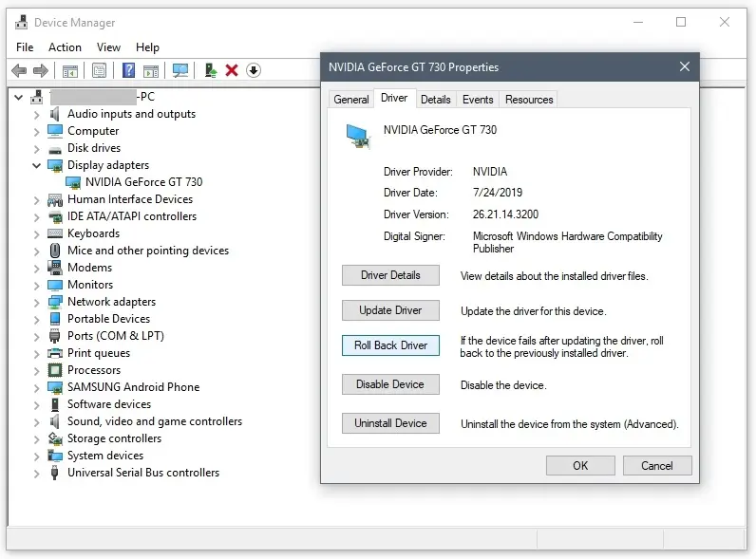
Task: Confirm the properties dialog with OK
Action: [580, 465]
